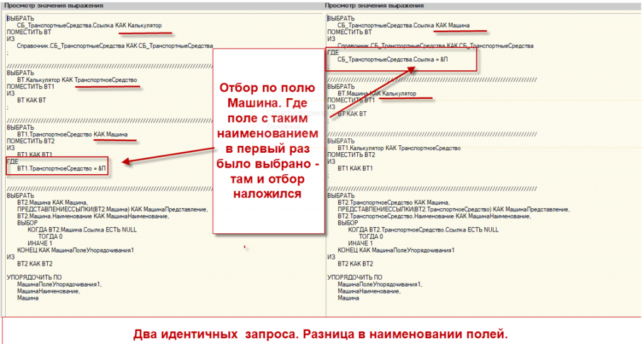Click 'КОГДА ВТ2.ТранспортноеСредство.Ссылка ЕСТЬ NULL' line
Viewport: 644px width, 344px height.
click(x=423, y=230)
